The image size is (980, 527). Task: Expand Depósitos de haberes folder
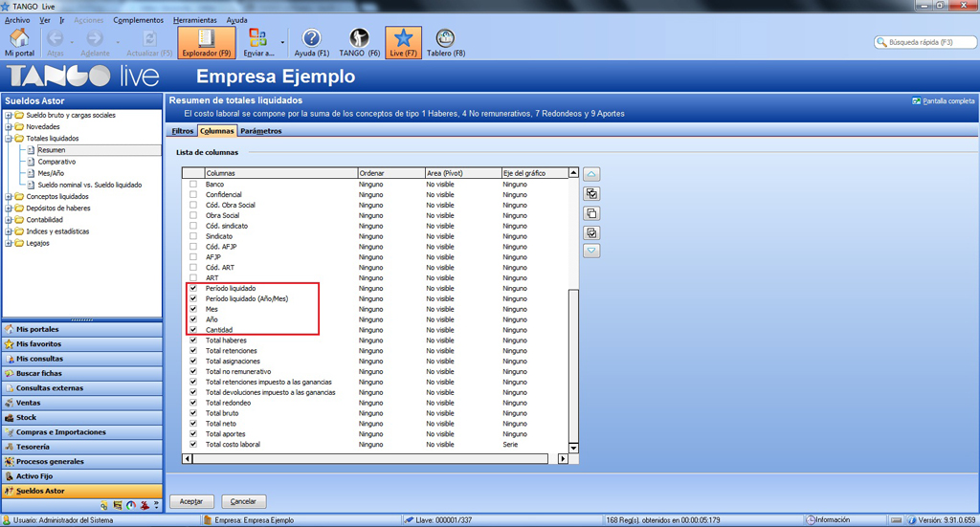point(8,208)
